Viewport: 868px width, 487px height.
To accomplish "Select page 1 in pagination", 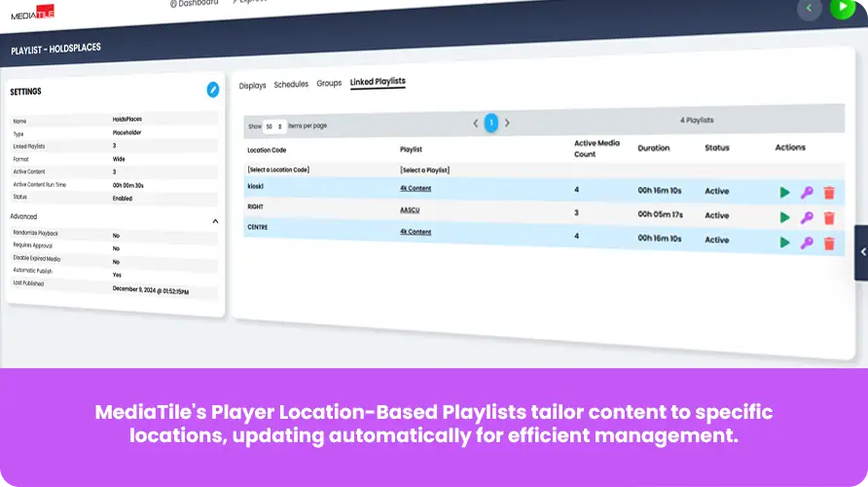I will coord(491,123).
